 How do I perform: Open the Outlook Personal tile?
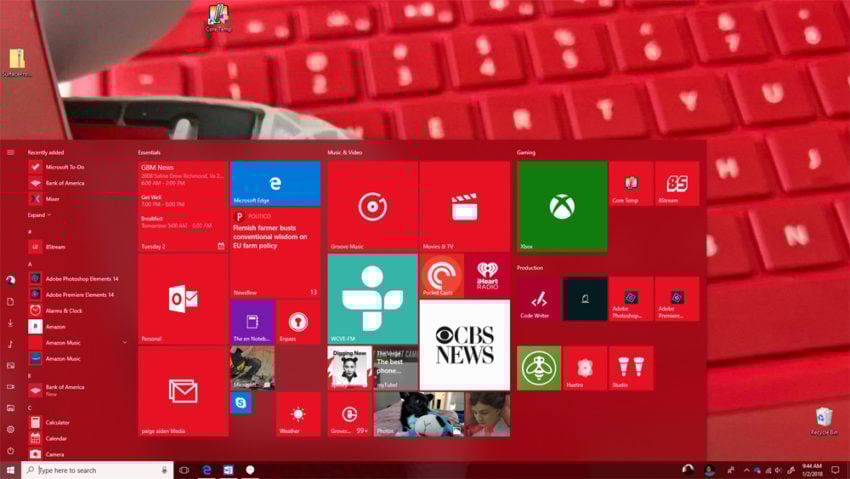[183, 299]
